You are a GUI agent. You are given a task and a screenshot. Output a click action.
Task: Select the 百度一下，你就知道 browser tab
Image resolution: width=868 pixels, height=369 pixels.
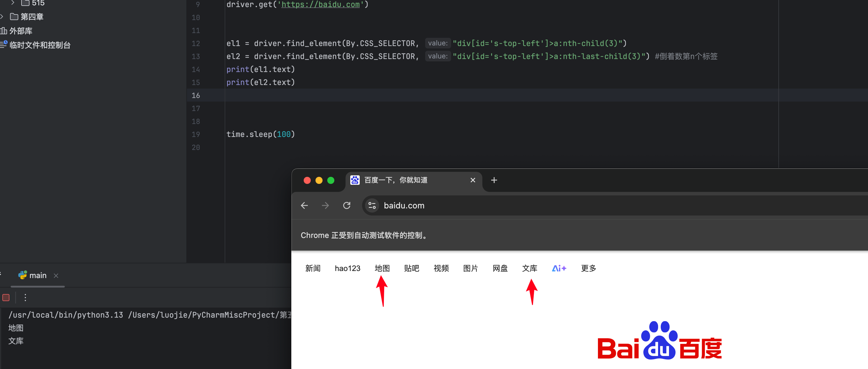(396, 180)
